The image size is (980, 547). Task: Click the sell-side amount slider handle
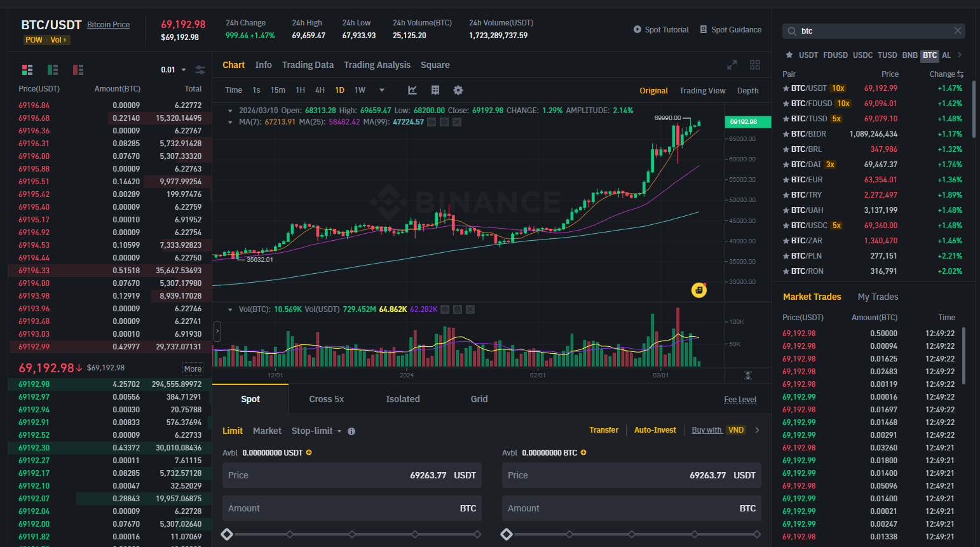pos(507,534)
